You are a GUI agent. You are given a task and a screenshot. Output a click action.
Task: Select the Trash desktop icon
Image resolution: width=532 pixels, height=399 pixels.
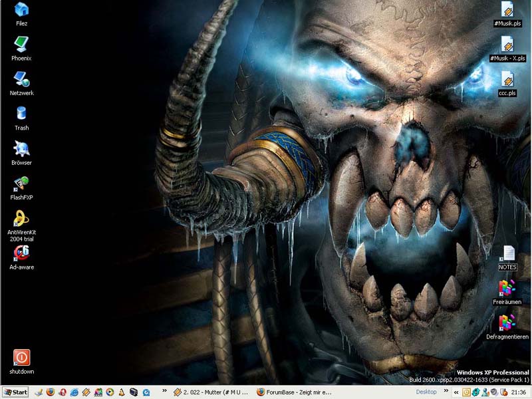click(21, 118)
